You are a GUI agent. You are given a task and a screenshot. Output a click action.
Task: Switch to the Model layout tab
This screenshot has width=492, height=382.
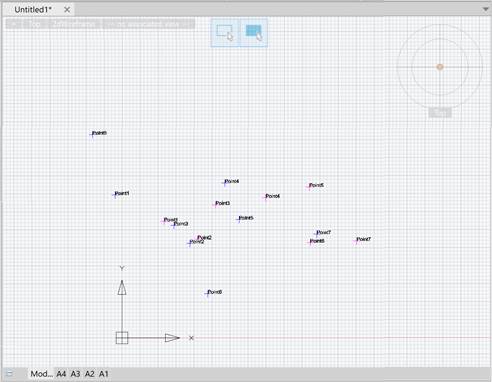click(41, 374)
